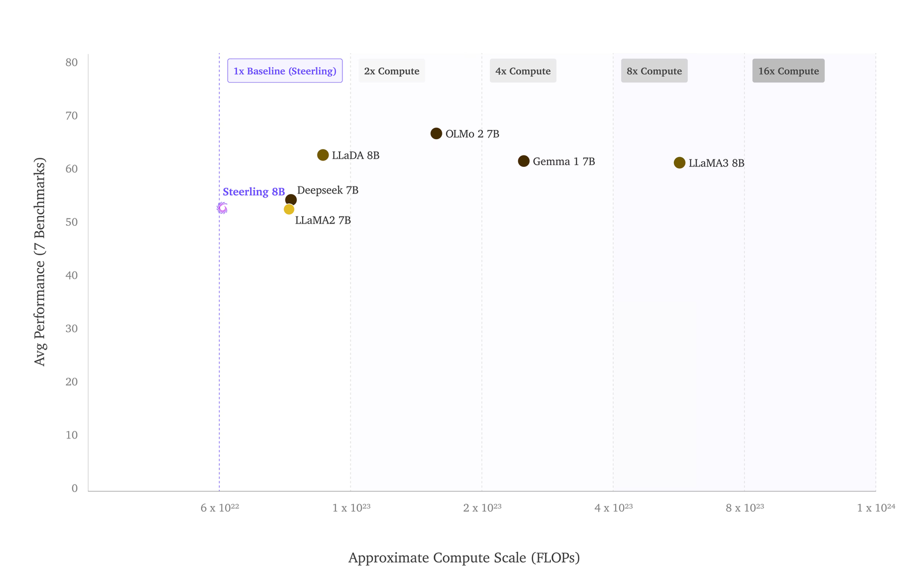Select the LLaMA3 8B data point dot
This screenshot has width=924, height=588.
pos(680,163)
